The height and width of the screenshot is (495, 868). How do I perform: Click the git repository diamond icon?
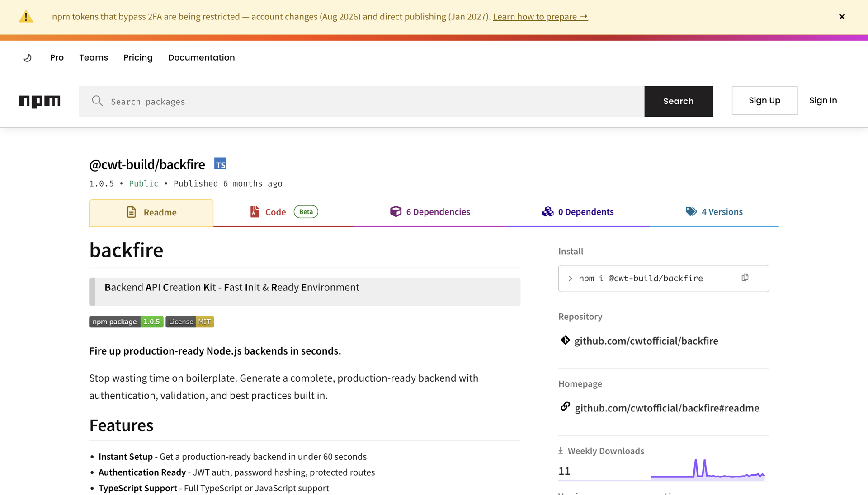[x=565, y=340]
